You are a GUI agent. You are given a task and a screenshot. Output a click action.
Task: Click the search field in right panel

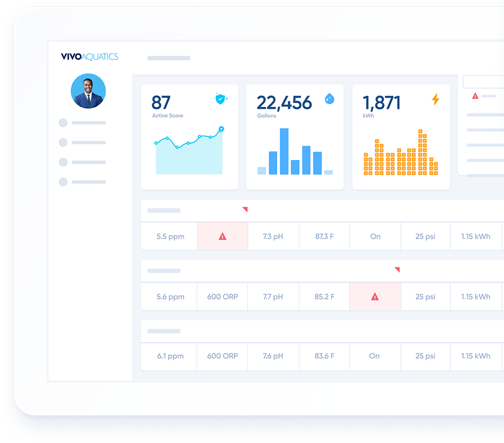483,82
